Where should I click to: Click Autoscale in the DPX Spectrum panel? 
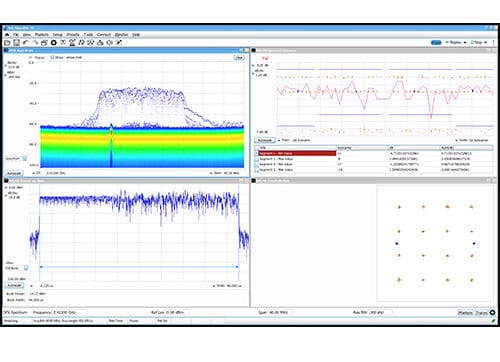click(x=14, y=173)
